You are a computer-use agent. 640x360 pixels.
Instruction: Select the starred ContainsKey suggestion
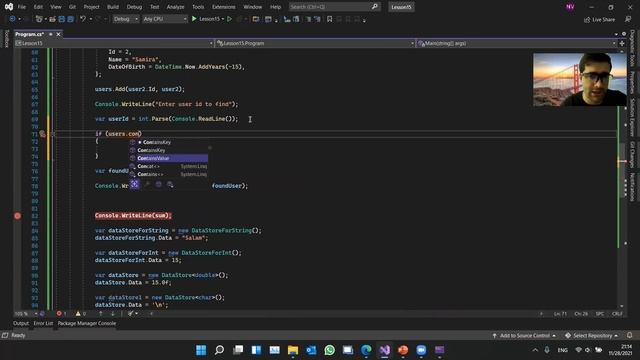point(169,142)
